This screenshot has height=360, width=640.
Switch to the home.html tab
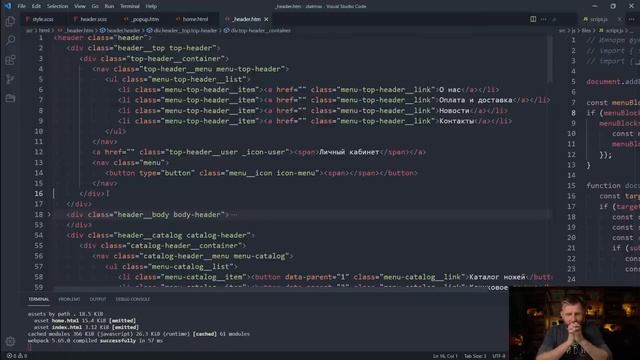click(x=195, y=19)
